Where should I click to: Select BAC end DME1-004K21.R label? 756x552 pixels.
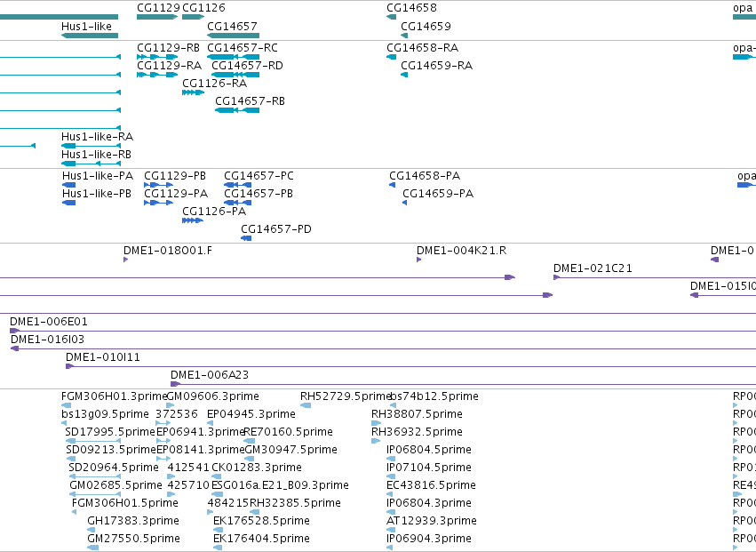461,251
